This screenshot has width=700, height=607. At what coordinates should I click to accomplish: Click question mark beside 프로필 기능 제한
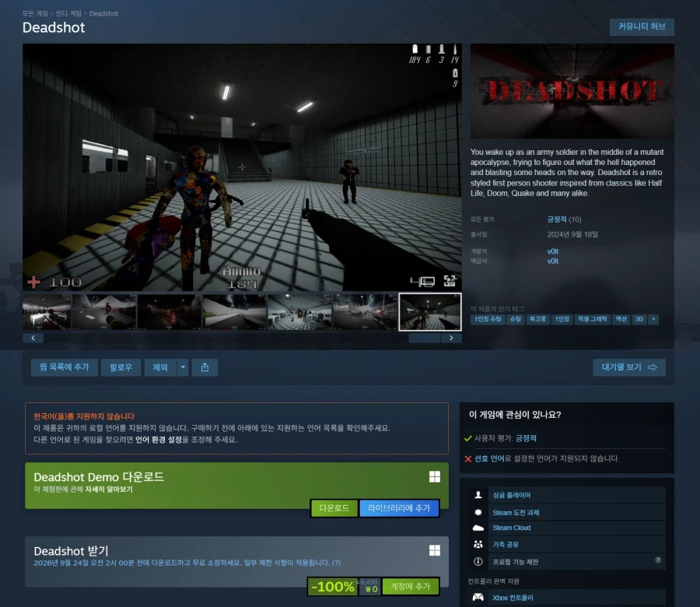coord(658,560)
